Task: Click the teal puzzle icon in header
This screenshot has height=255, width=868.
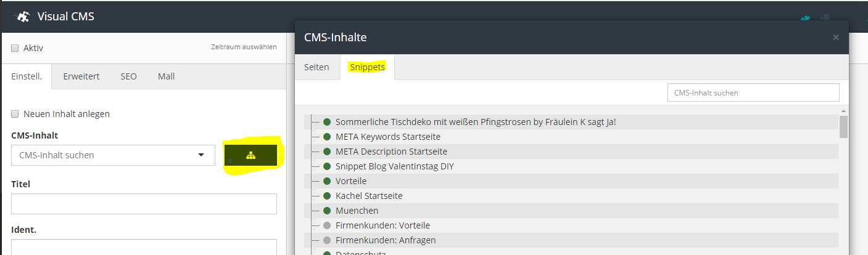Action: click(805, 18)
